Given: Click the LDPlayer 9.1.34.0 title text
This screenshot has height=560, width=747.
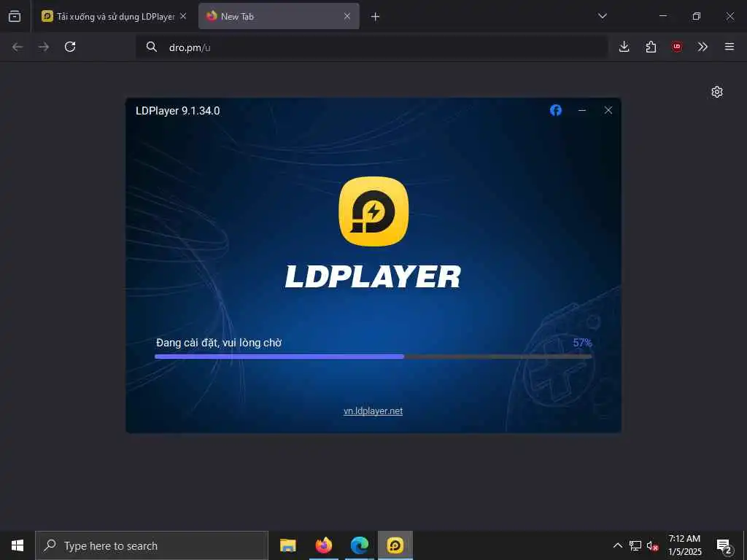Looking at the screenshot, I should (178, 111).
